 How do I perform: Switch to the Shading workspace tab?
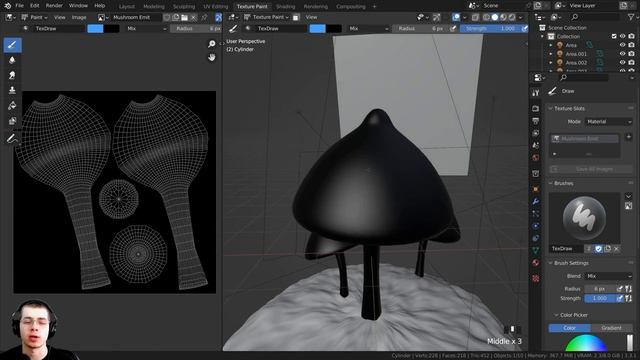285,7
